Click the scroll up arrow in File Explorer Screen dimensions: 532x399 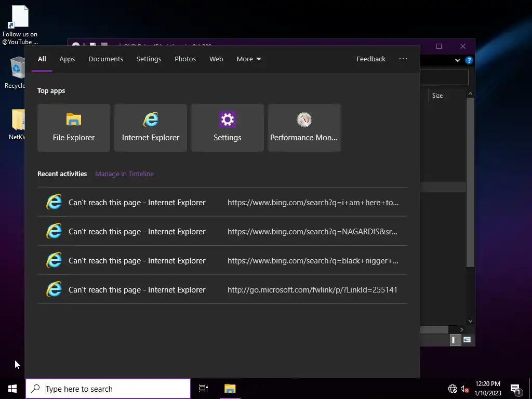(470, 94)
